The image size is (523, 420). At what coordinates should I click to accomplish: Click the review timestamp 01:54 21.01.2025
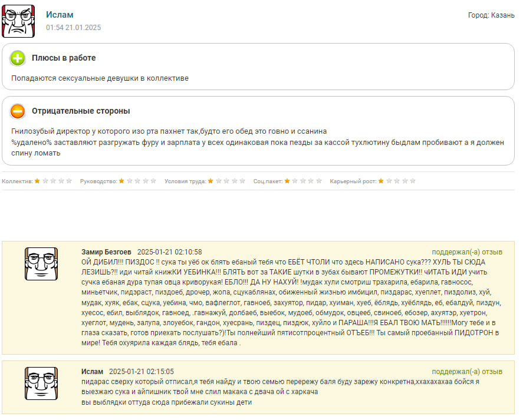point(73,28)
